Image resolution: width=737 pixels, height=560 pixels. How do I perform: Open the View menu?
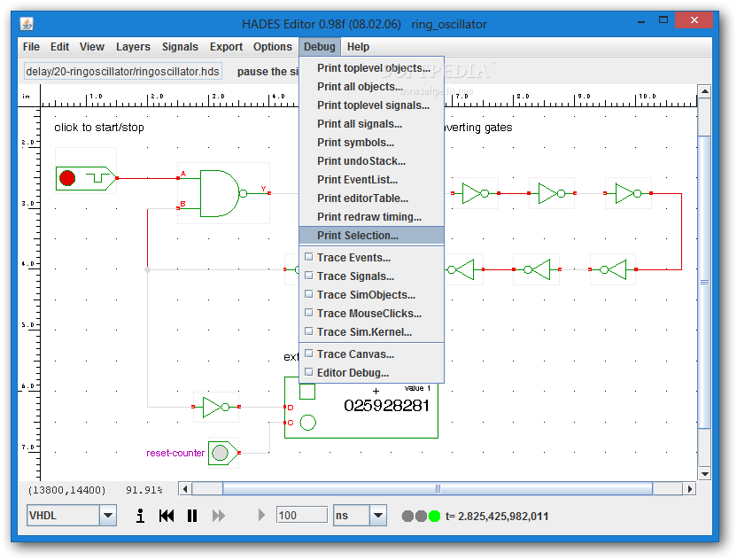[91, 47]
